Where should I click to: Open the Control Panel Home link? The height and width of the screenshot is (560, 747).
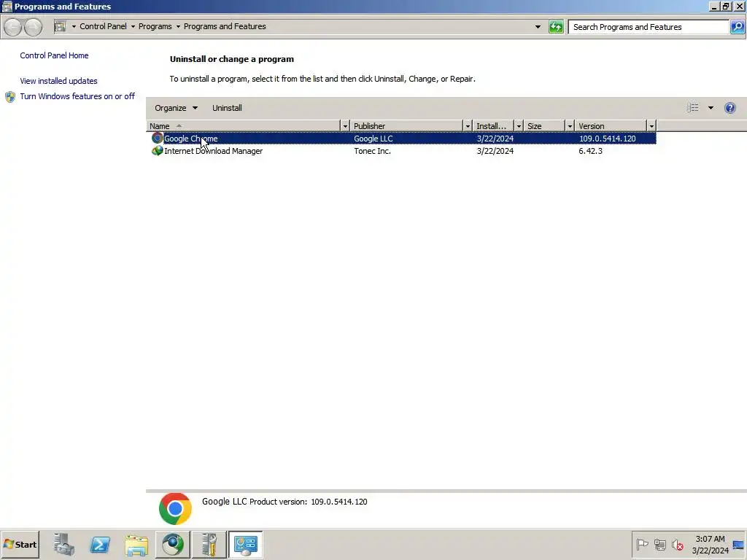click(54, 55)
